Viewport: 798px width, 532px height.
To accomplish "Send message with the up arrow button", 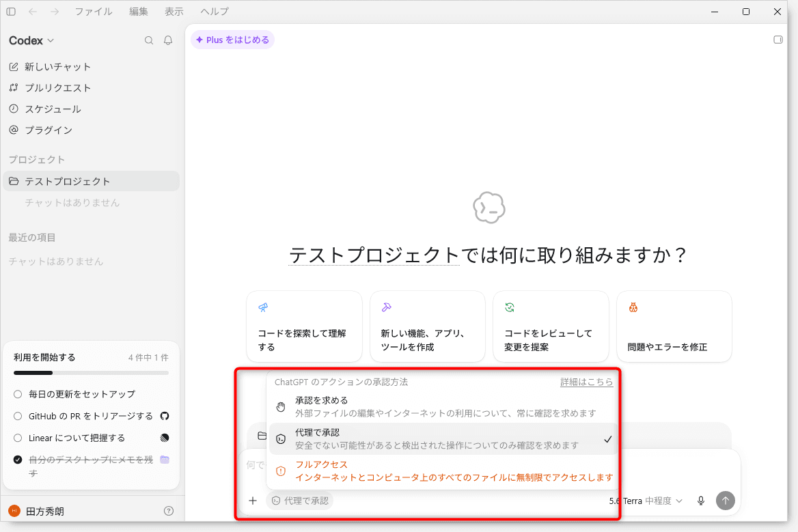I will coord(725,501).
